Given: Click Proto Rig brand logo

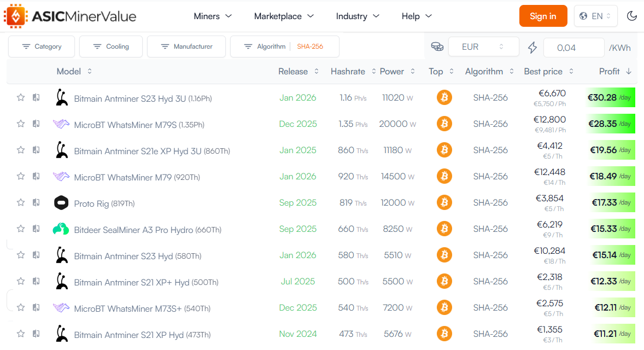Looking at the screenshot, I should [61, 202].
